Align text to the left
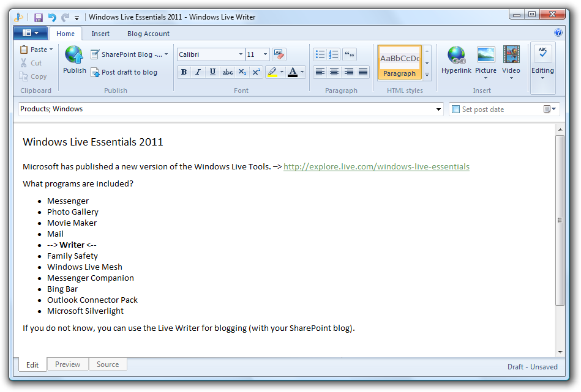The height and width of the screenshot is (392, 581). click(320, 72)
